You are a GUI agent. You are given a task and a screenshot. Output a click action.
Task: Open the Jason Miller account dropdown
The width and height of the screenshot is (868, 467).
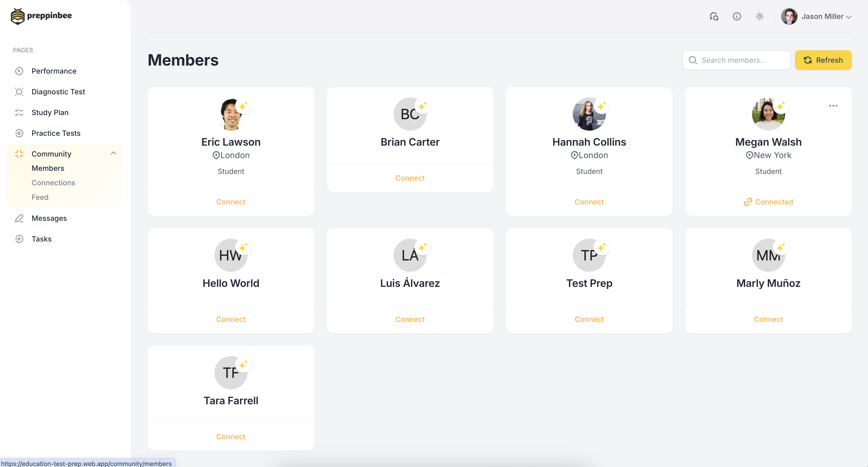click(816, 16)
